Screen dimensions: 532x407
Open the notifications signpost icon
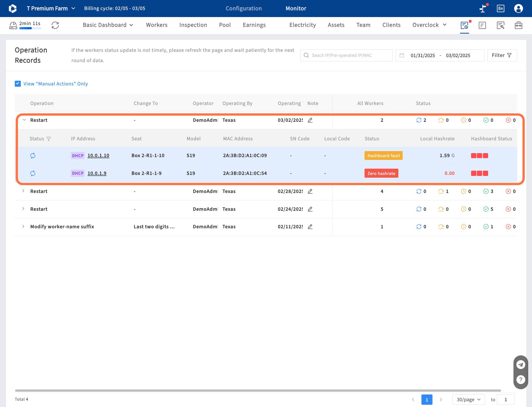(x=483, y=9)
